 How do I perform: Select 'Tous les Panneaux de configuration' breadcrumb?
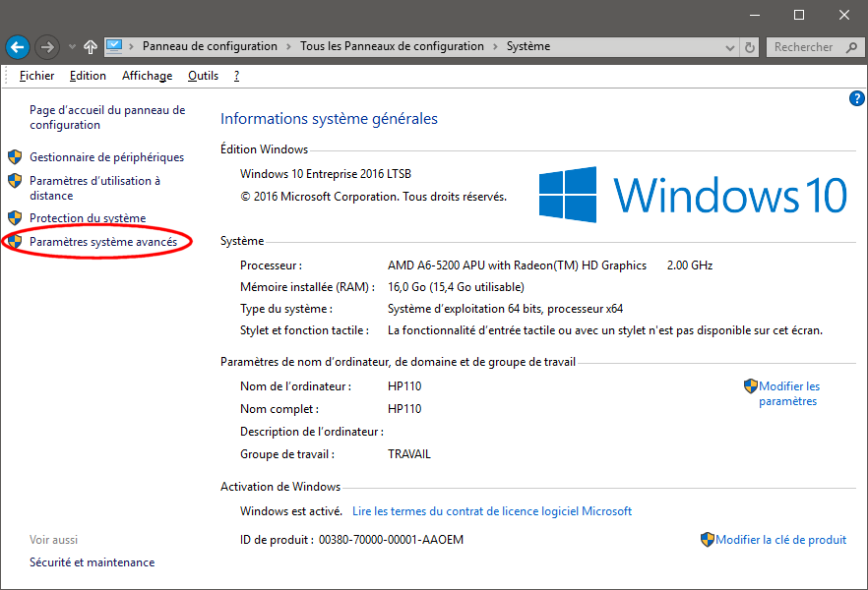[392, 46]
